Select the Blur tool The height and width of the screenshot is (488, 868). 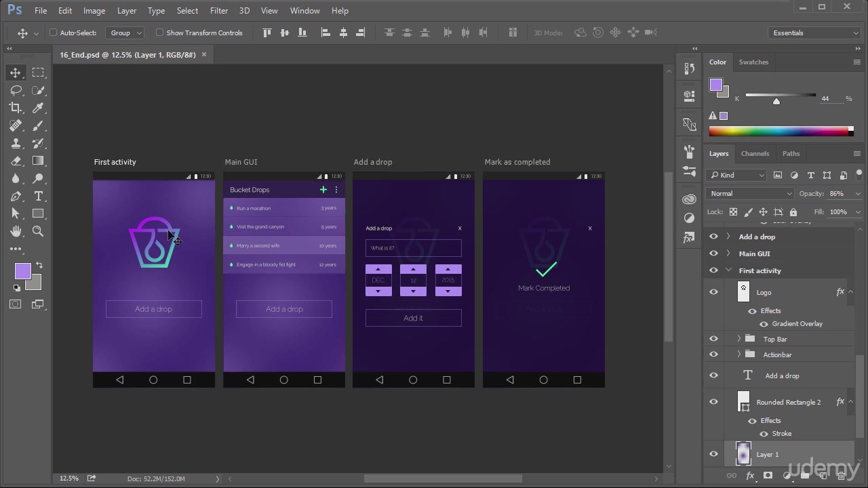tap(15, 178)
